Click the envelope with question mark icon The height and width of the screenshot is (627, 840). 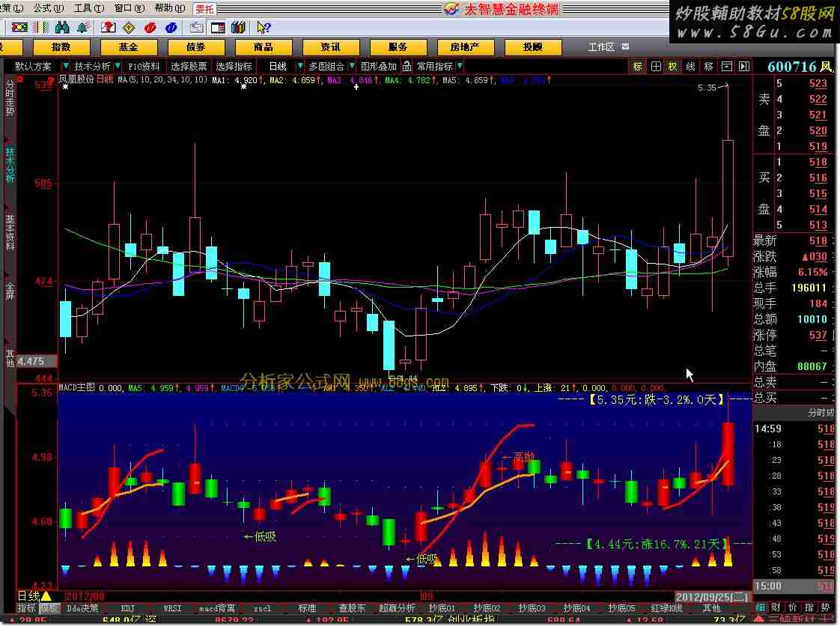[x=109, y=27]
